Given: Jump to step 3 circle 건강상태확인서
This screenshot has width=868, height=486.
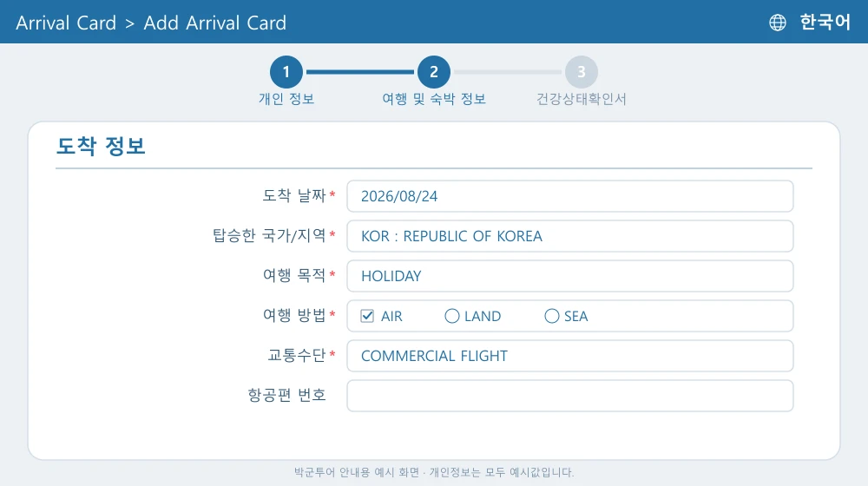Looking at the screenshot, I should click(582, 72).
